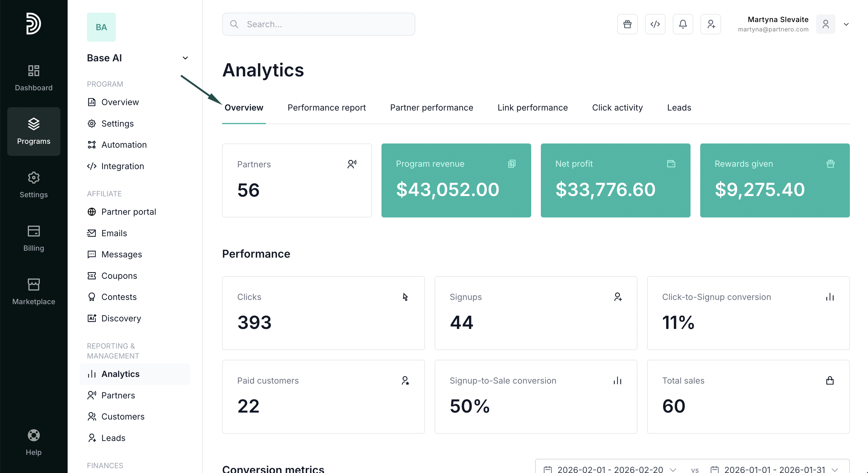This screenshot has height=473, width=868.
Task: Open the 2026-02-01 - 2026-02-20 date range dropdown
Action: click(610, 469)
